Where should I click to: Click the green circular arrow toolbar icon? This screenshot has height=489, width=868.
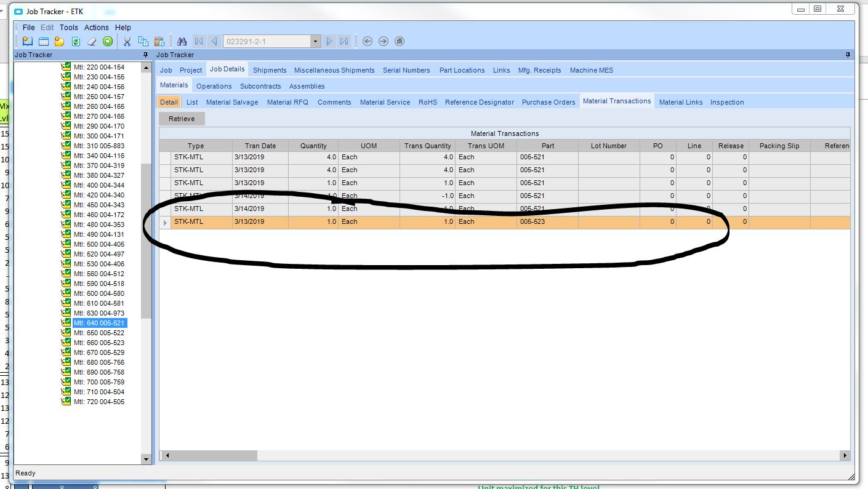[108, 41]
